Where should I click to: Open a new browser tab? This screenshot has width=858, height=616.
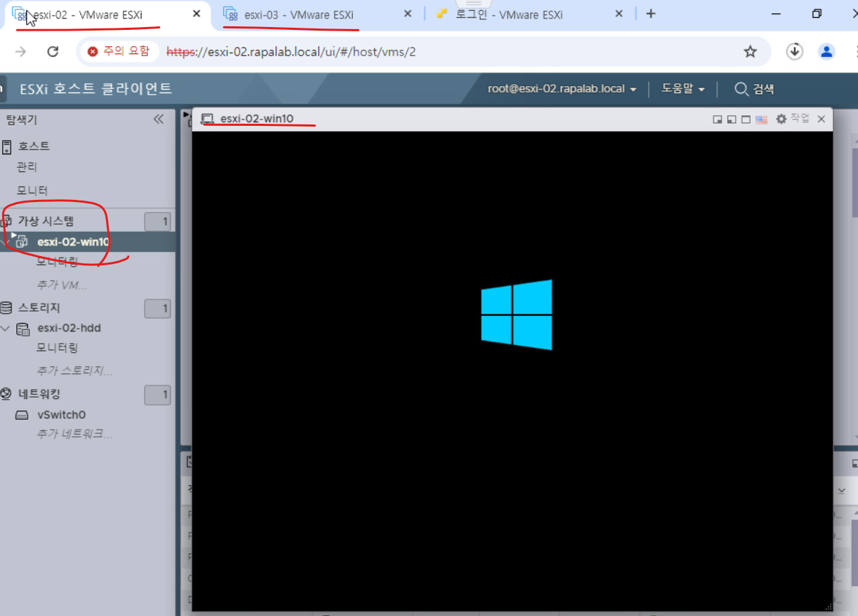[650, 14]
